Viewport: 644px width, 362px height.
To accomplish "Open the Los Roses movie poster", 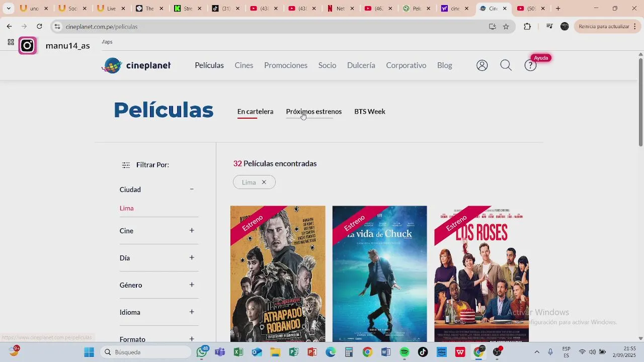I will click(x=481, y=274).
